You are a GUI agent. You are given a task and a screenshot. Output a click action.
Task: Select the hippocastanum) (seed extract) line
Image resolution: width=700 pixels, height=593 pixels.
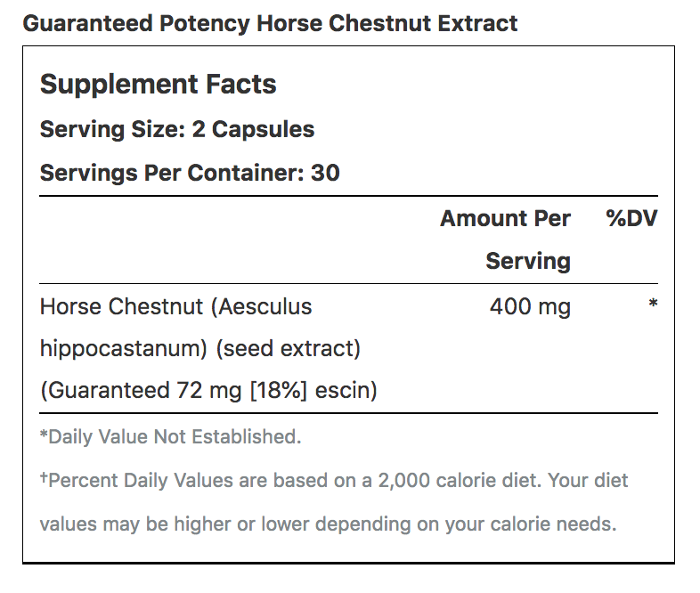200,348
